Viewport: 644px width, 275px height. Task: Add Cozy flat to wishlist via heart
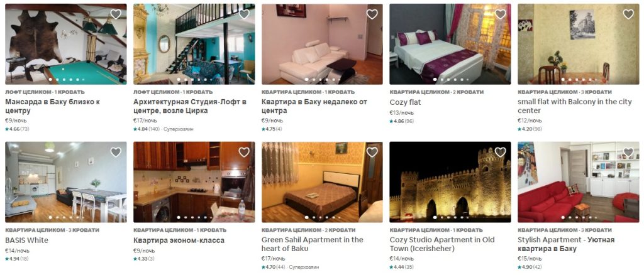click(x=500, y=14)
